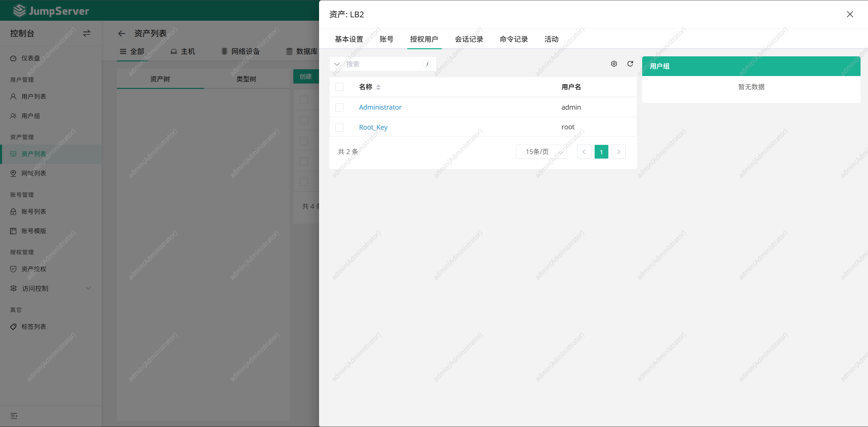This screenshot has height=427, width=868.
Task: Click the list icon in 全部 tab
Action: coord(123,52)
